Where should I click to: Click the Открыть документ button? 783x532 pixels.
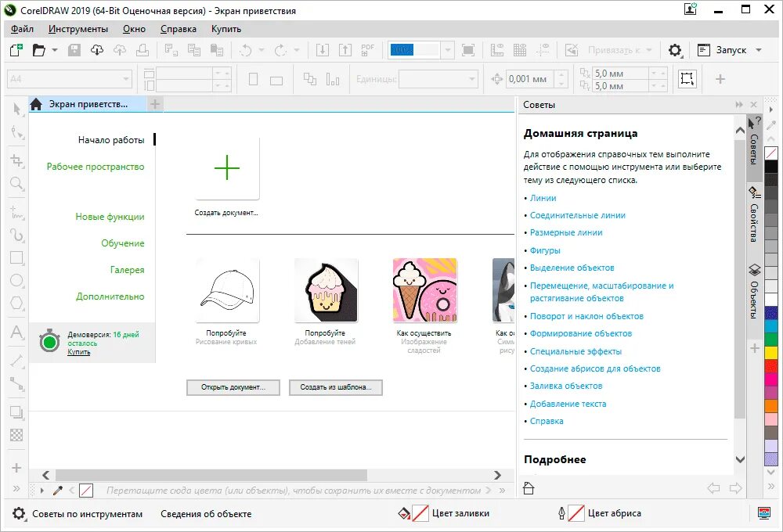pyautogui.click(x=233, y=387)
